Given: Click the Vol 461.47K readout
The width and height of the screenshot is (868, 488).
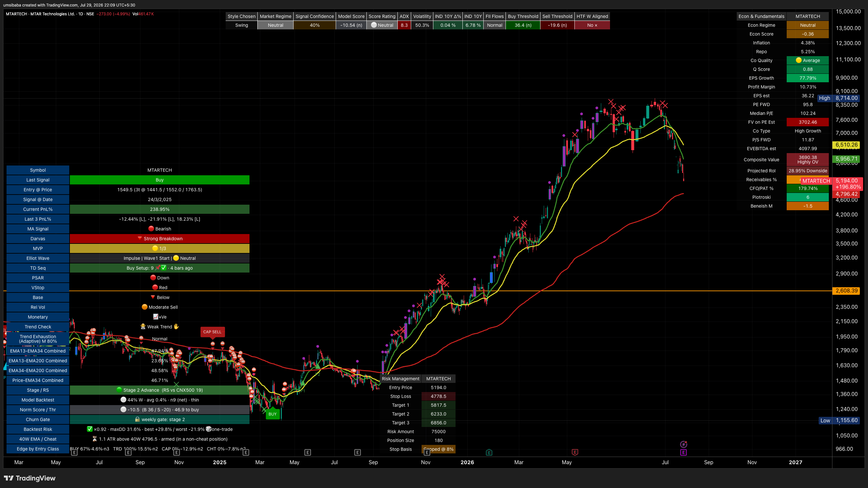Looking at the screenshot, I should [143, 14].
